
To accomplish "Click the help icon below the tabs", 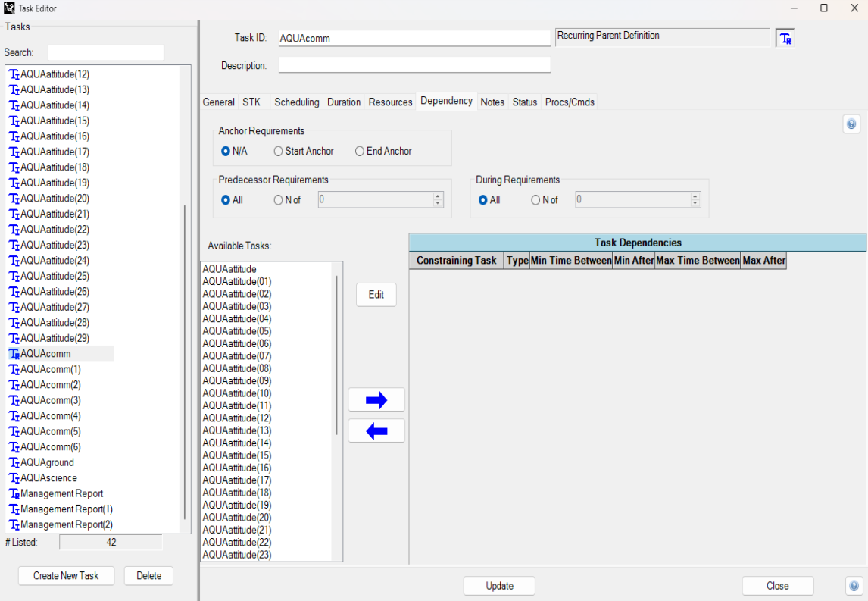I will pyautogui.click(x=851, y=124).
